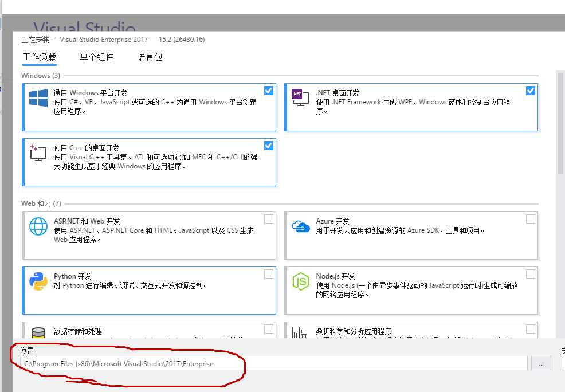Click the data storage database icon
The image size is (565, 392).
38,332
